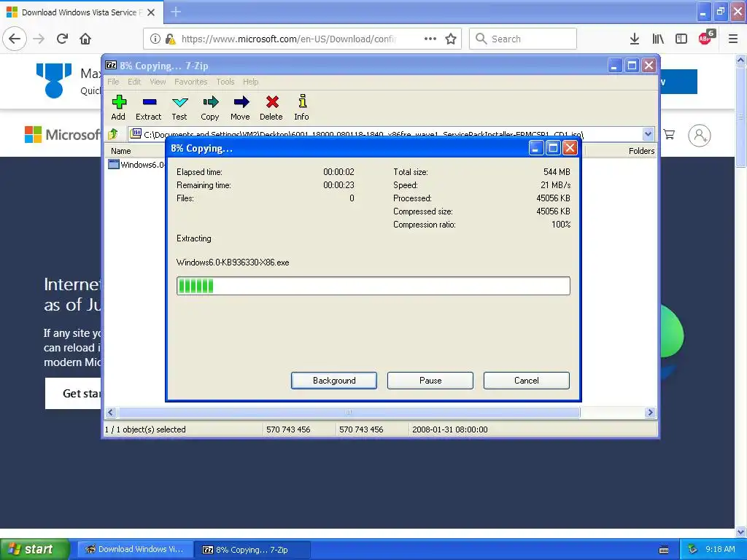This screenshot has height=560, width=747.
Task: Click the Copy toolbar icon
Action: point(210,108)
